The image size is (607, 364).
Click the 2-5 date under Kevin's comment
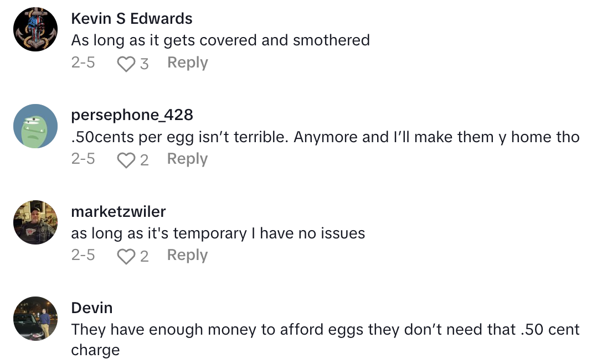coord(83,63)
